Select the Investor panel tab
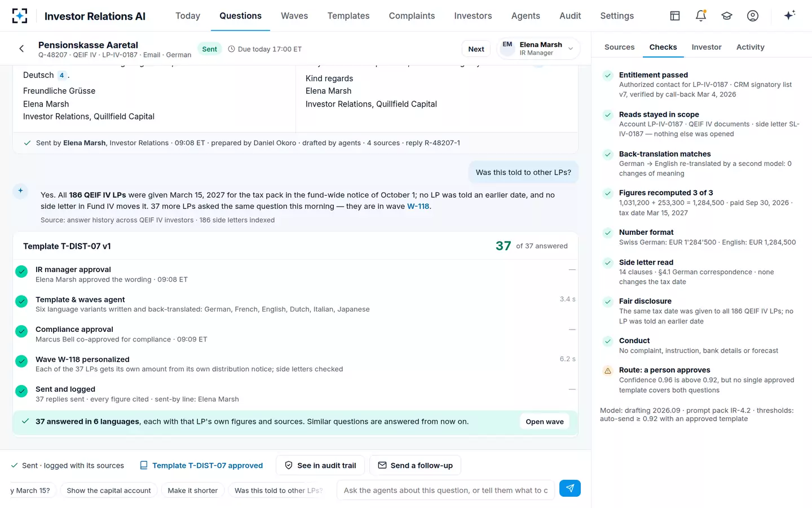 point(707,47)
